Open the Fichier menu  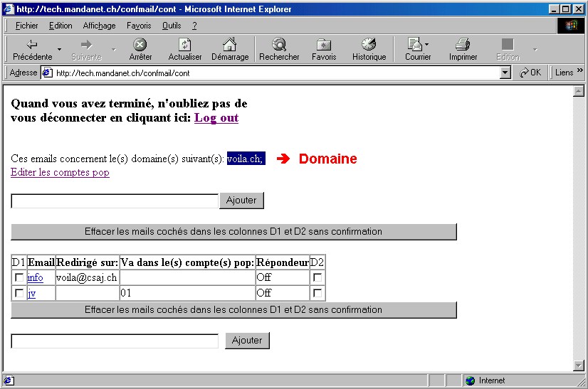(x=26, y=26)
